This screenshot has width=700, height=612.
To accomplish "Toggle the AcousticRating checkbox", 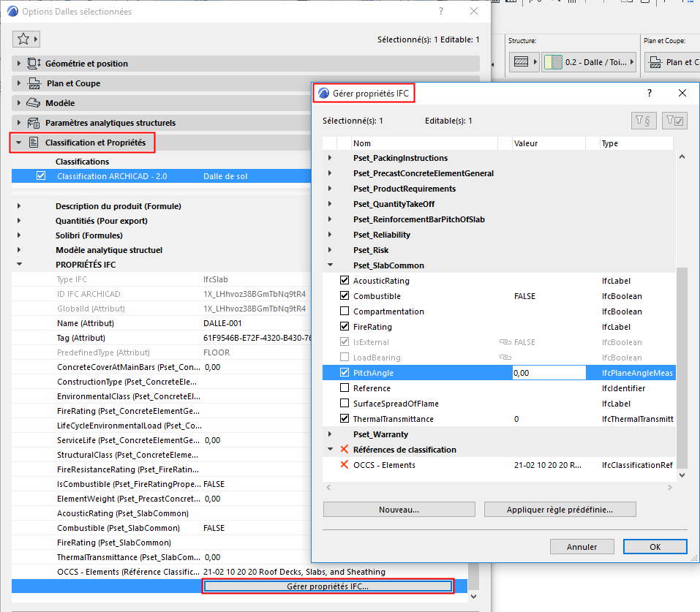I will tap(345, 280).
